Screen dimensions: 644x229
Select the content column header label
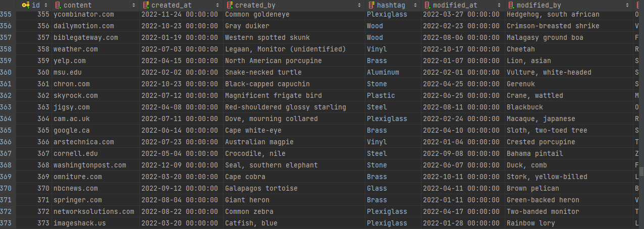point(78,5)
